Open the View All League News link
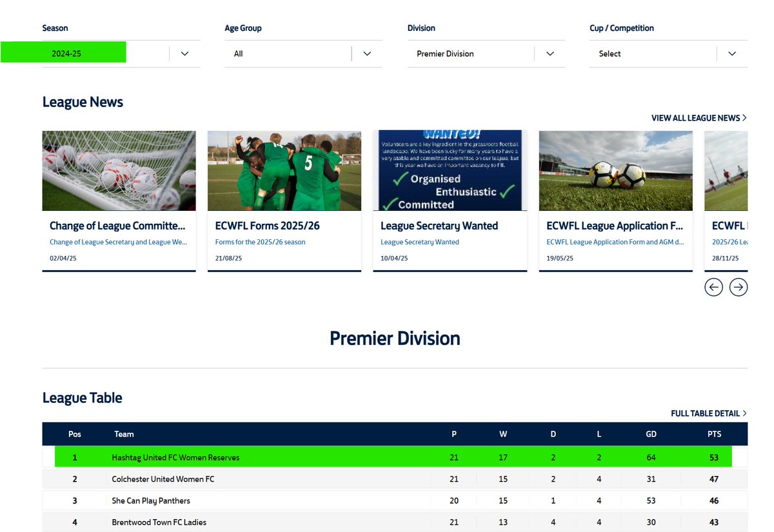Screen dimensions: 774x532 click(x=699, y=118)
